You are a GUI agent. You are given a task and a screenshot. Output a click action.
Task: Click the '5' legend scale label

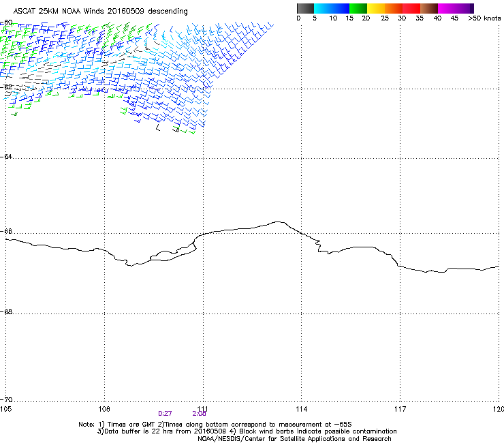315,18
